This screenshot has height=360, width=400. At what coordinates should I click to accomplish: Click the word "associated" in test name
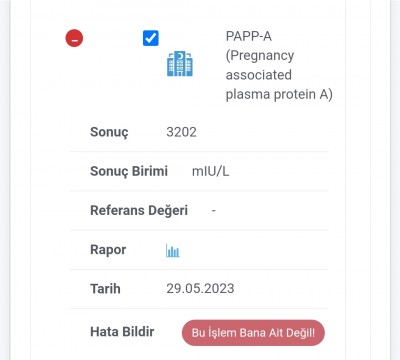259,75
